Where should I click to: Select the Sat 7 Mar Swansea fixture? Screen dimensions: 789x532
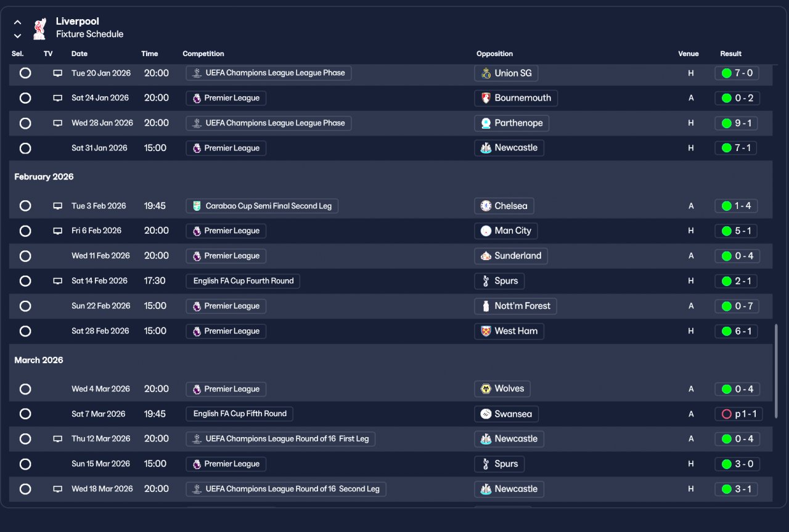(x=25, y=414)
